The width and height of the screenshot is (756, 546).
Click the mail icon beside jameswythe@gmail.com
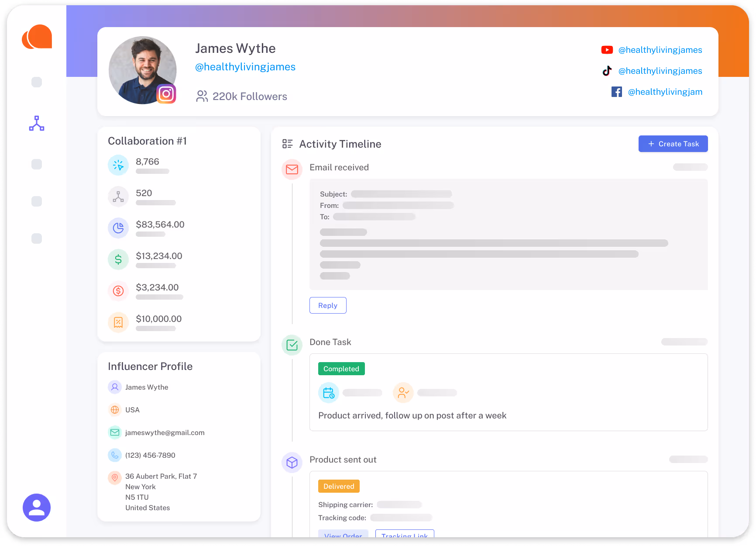[x=115, y=432]
